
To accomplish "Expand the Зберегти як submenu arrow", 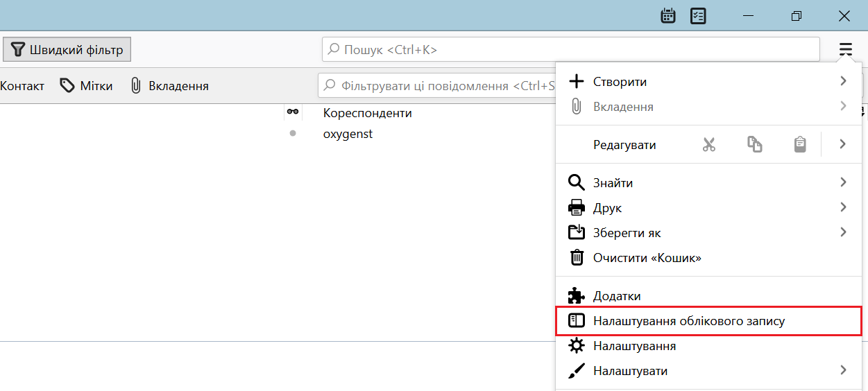I will tap(843, 233).
